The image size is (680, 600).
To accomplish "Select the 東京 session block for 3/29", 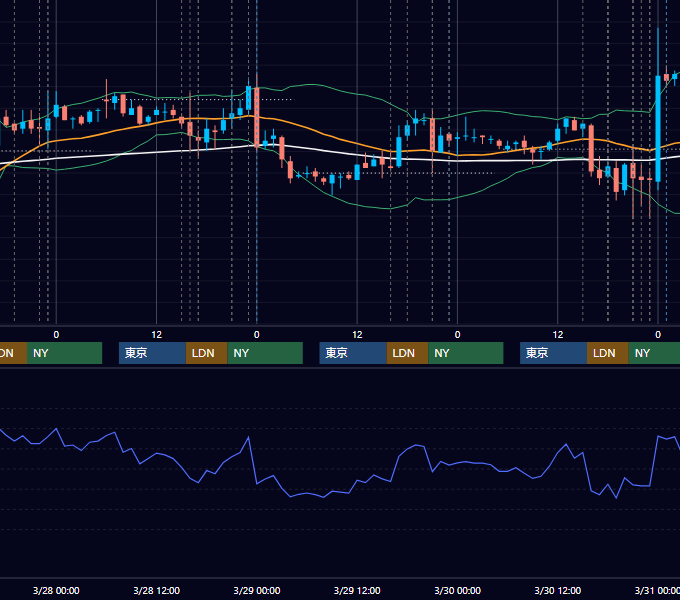I will click(353, 353).
